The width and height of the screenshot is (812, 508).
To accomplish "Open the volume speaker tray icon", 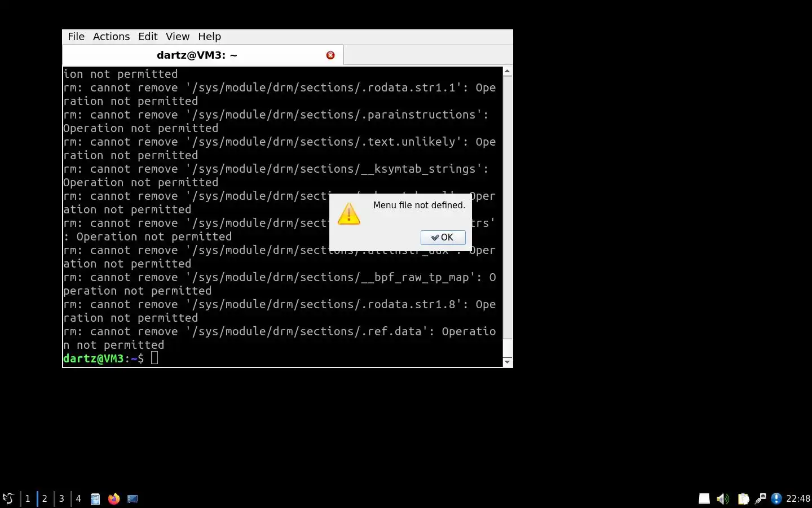I will click(723, 498).
